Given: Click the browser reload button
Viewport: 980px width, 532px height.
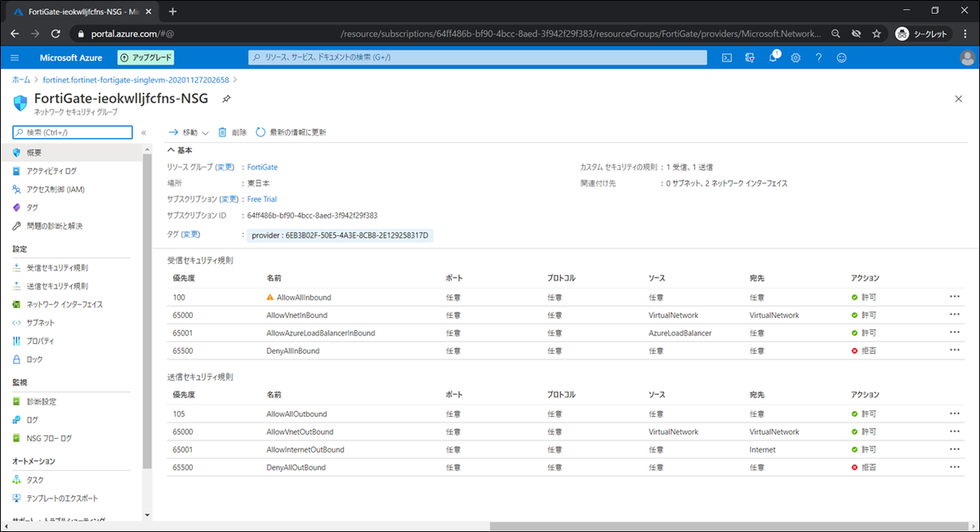Looking at the screenshot, I should point(56,34).
